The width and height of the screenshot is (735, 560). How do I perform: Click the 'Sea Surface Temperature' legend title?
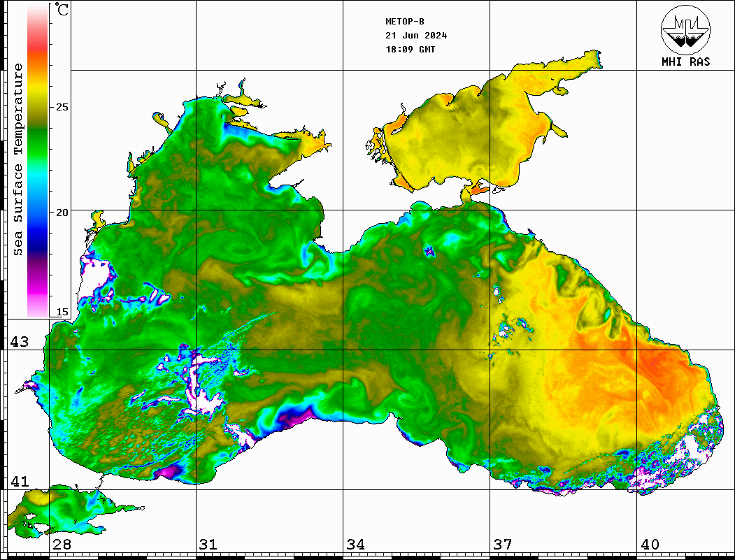pyautogui.click(x=17, y=159)
